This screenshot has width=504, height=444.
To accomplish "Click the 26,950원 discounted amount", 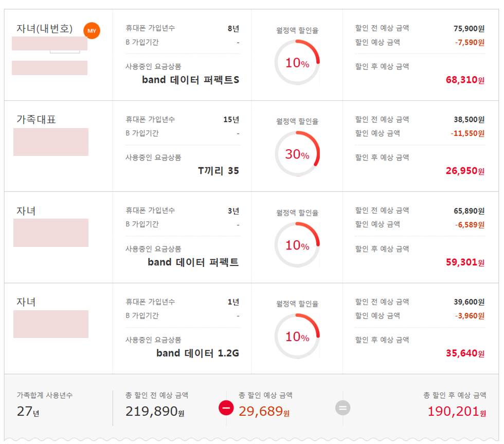I will (465, 171).
